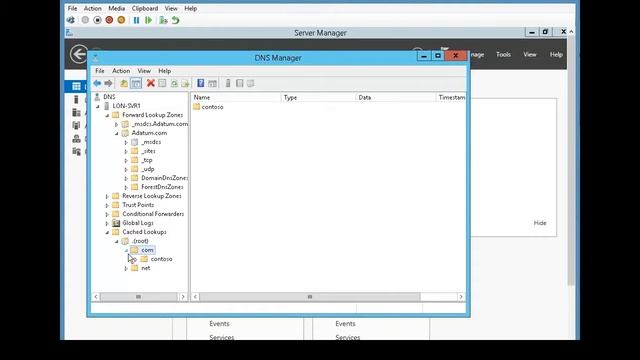Sort by the Name column header
640x360 pixels.
[236, 97]
